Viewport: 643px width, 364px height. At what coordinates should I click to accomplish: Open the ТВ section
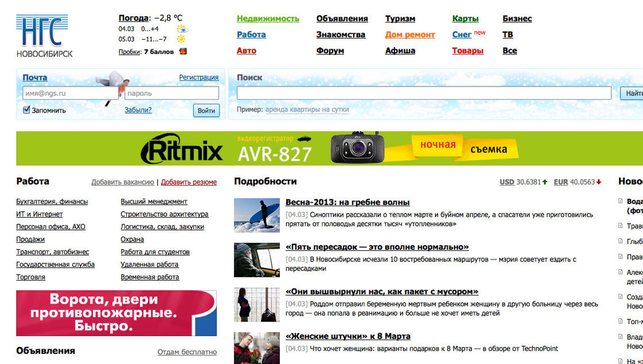click(x=507, y=35)
